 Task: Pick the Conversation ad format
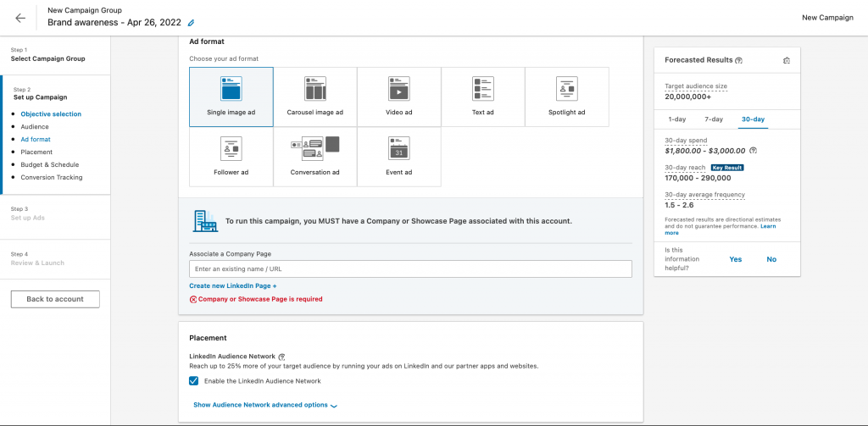pyautogui.click(x=315, y=157)
